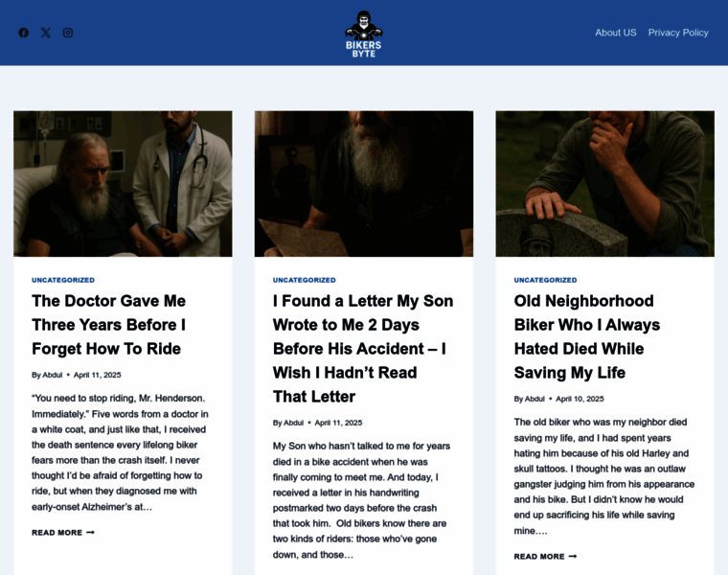The height and width of the screenshot is (575, 728).
Task: Click Uncategorized above Old Neighborhood Biker article
Action: (x=546, y=280)
